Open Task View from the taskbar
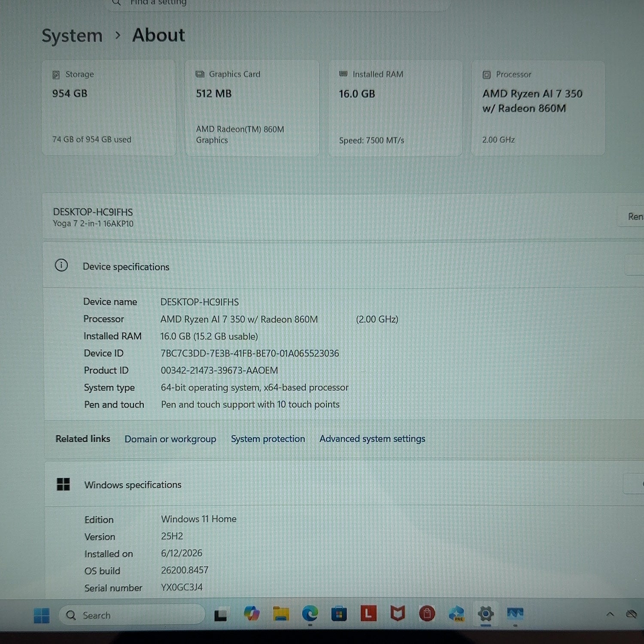Screen dimensions: 644x644 pos(220,615)
